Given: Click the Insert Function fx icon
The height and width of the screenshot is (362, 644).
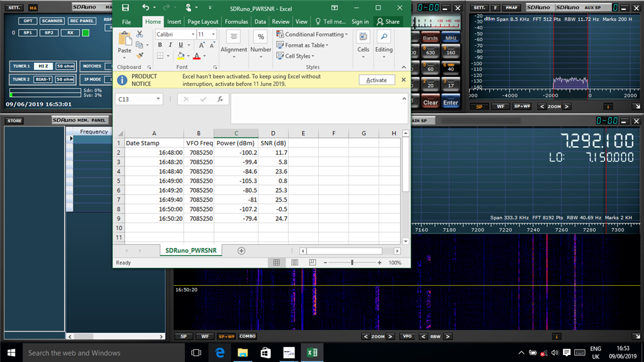Looking at the screenshot, I should pos(220,99).
